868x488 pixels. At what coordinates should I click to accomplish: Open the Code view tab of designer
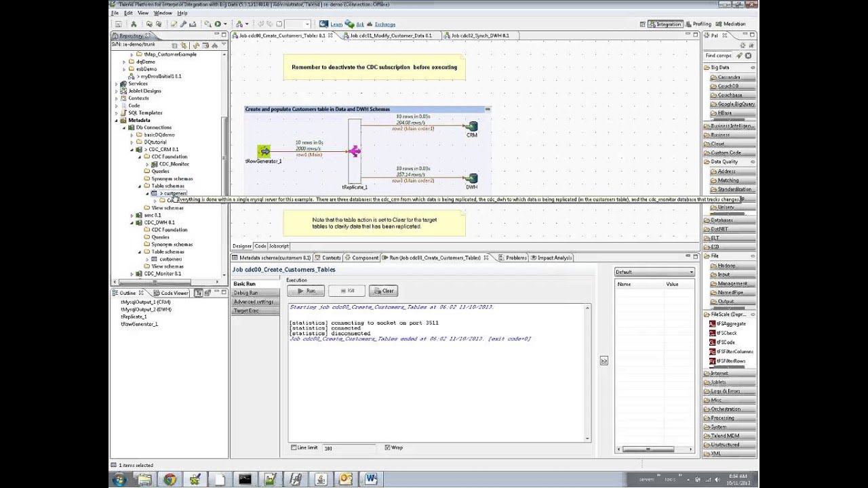click(x=260, y=246)
